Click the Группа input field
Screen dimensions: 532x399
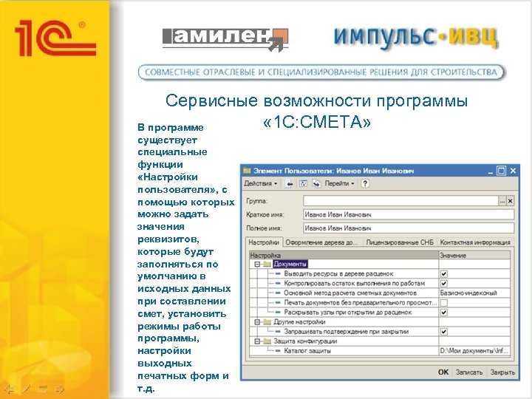click(400, 201)
